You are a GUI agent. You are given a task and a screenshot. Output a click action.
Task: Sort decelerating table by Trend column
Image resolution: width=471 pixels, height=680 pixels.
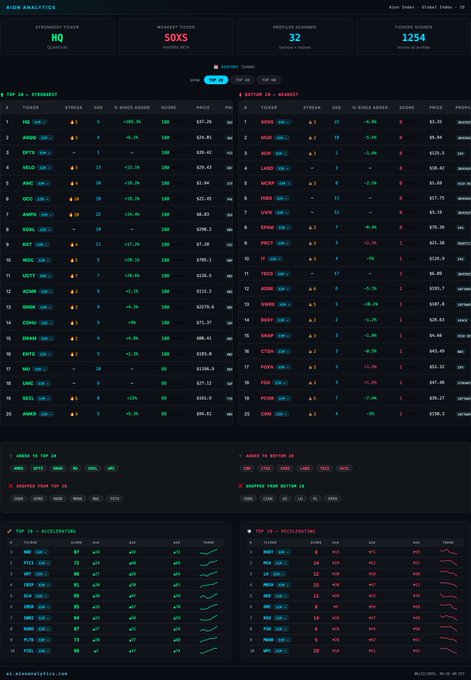coord(448,543)
